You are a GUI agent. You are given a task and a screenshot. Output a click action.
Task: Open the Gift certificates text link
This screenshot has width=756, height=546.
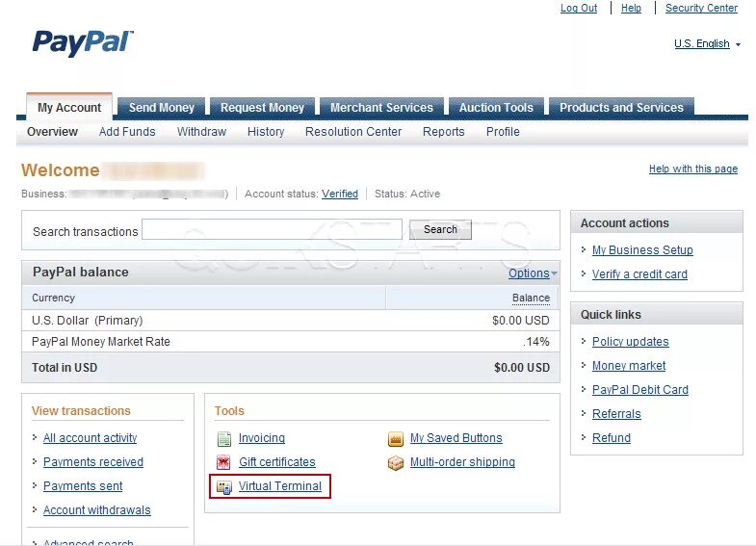coord(277,462)
